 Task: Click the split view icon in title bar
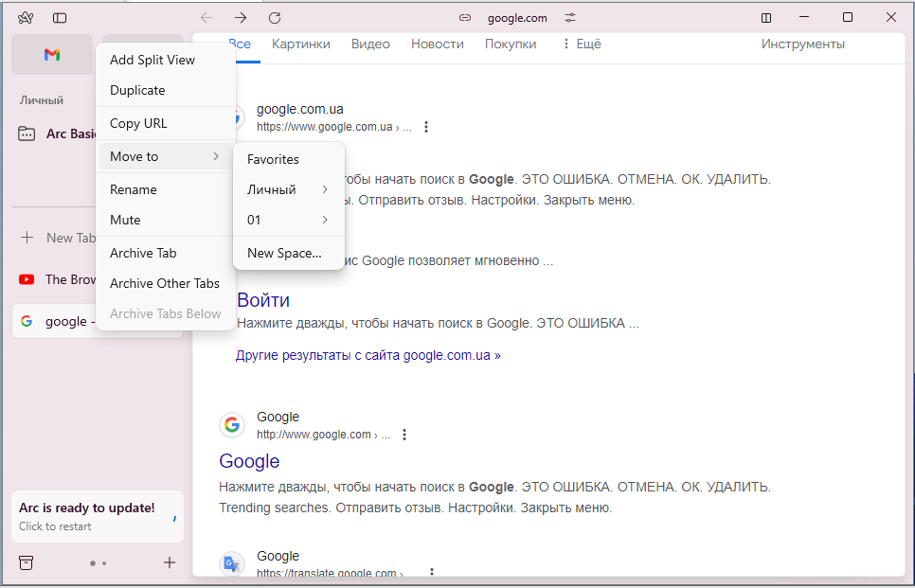click(x=767, y=18)
